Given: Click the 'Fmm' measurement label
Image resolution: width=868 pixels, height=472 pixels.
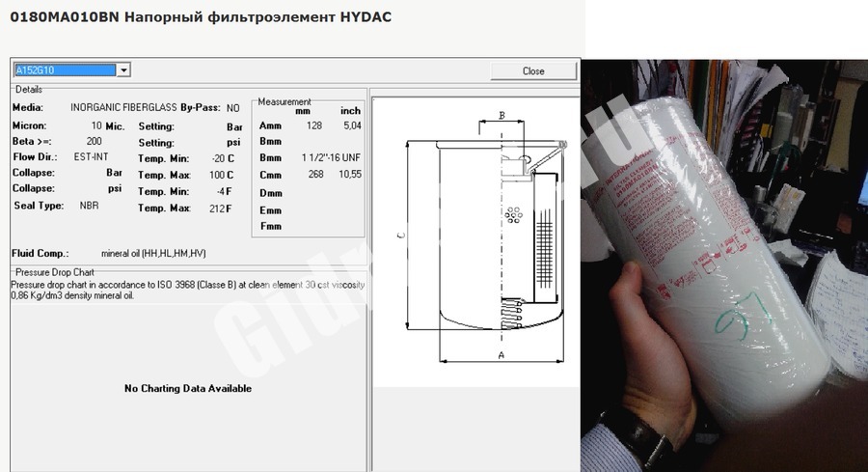Looking at the screenshot, I should click(x=271, y=226).
